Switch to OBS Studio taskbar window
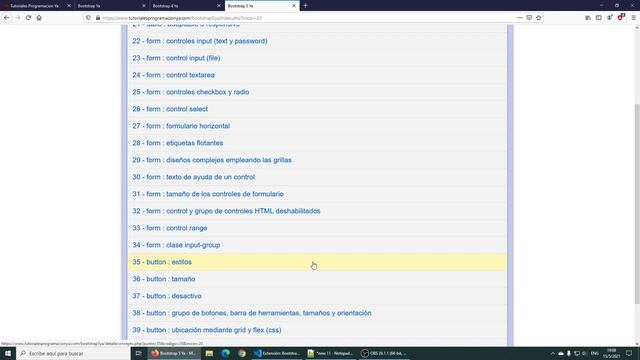640x360 pixels. coord(383,353)
